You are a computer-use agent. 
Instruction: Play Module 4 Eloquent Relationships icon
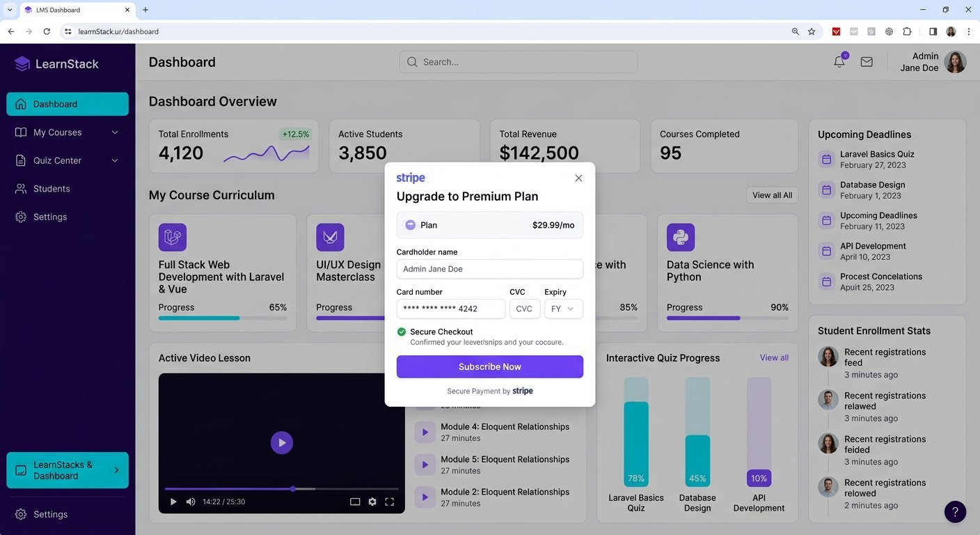pos(425,432)
